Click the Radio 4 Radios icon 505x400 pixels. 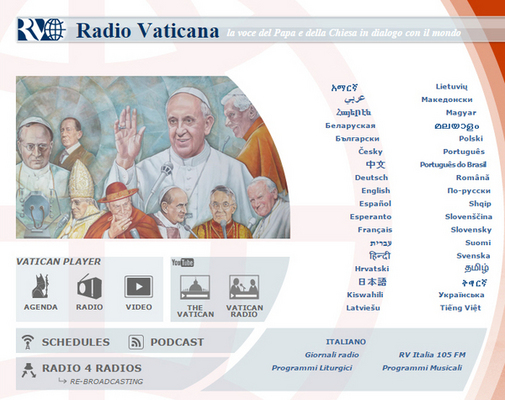coord(29,370)
